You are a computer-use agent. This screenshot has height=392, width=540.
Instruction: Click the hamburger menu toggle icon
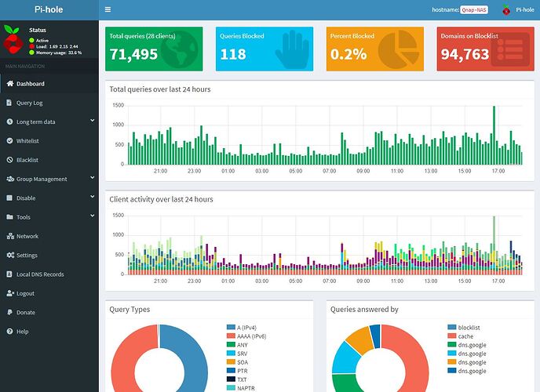click(108, 10)
